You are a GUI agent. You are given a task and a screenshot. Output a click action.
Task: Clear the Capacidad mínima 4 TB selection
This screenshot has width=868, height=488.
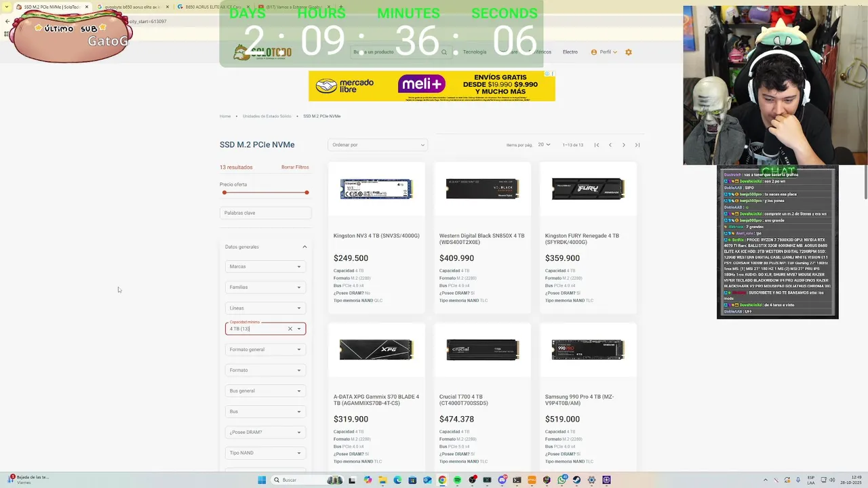point(290,329)
